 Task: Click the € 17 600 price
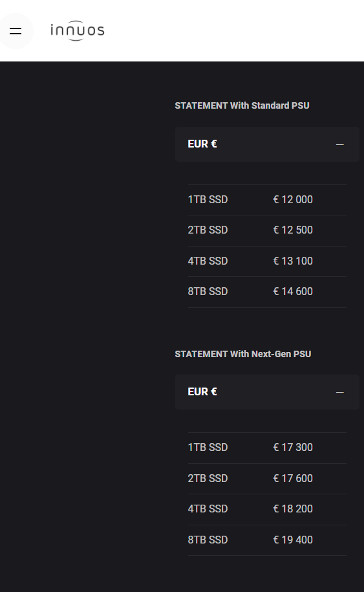pyautogui.click(x=293, y=478)
